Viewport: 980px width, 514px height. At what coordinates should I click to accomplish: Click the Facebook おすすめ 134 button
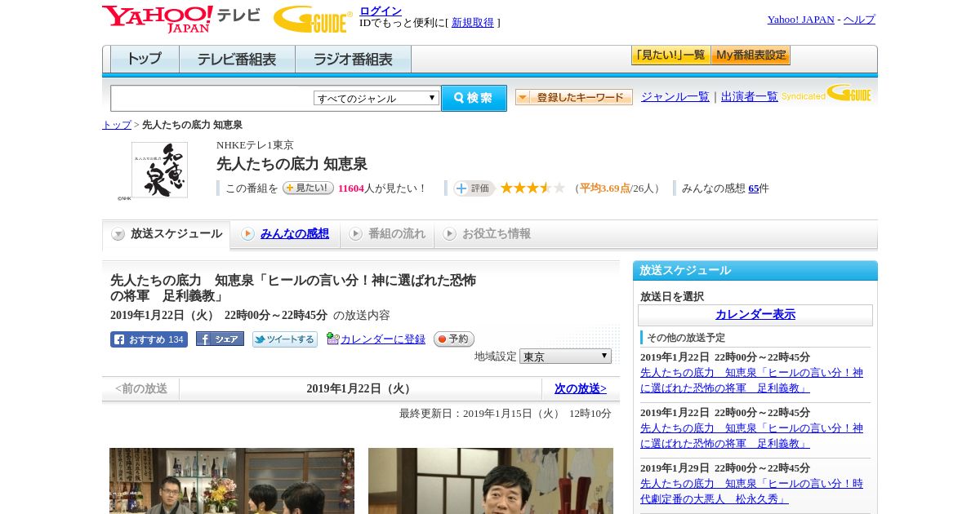coord(149,339)
